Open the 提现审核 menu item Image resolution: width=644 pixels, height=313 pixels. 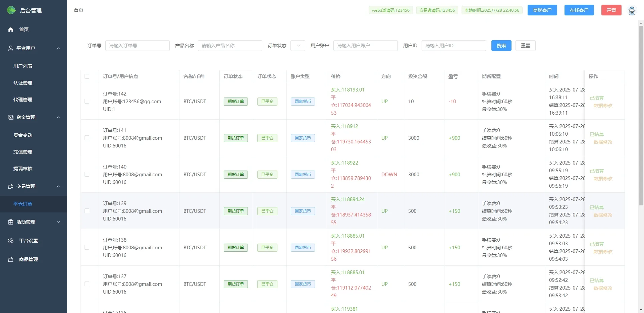[x=22, y=169]
